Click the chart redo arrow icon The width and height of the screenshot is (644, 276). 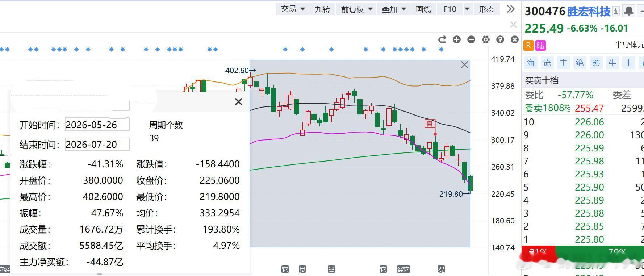pyautogui.click(x=442, y=39)
